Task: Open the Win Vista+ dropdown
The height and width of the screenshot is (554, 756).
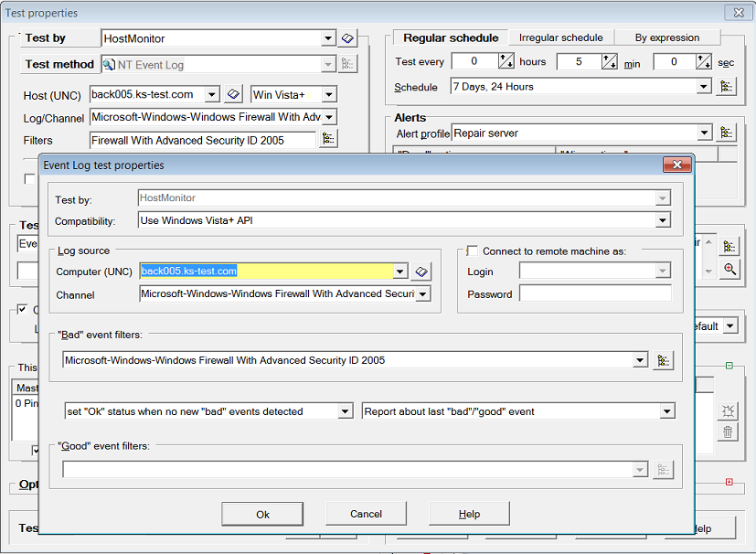Action: pos(329,94)
